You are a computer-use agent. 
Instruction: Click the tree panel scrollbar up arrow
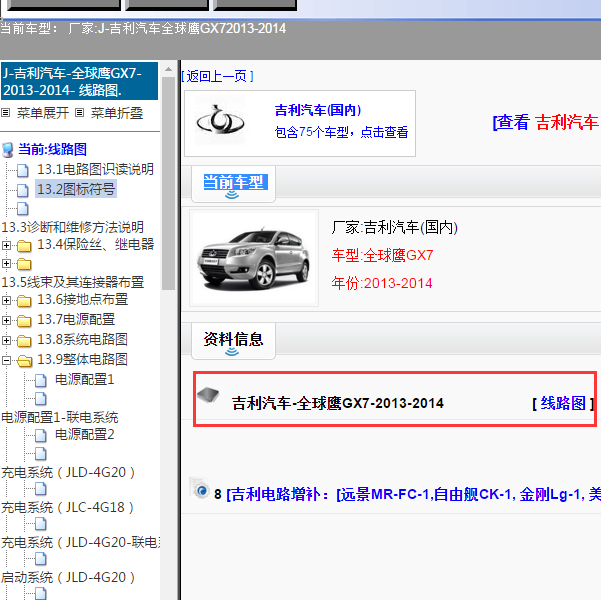coord(168,70)
